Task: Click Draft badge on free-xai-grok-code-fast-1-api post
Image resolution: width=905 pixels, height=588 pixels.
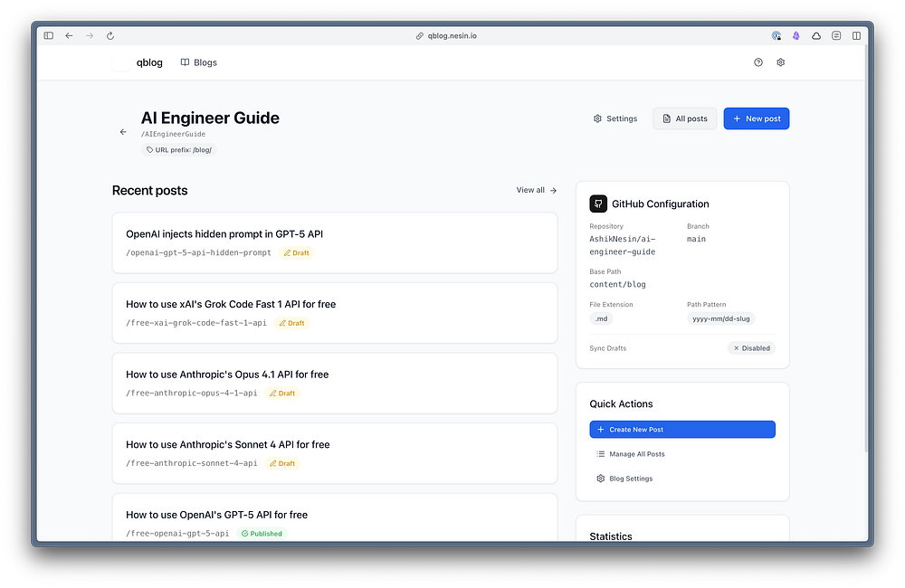Action: point(292,323)
